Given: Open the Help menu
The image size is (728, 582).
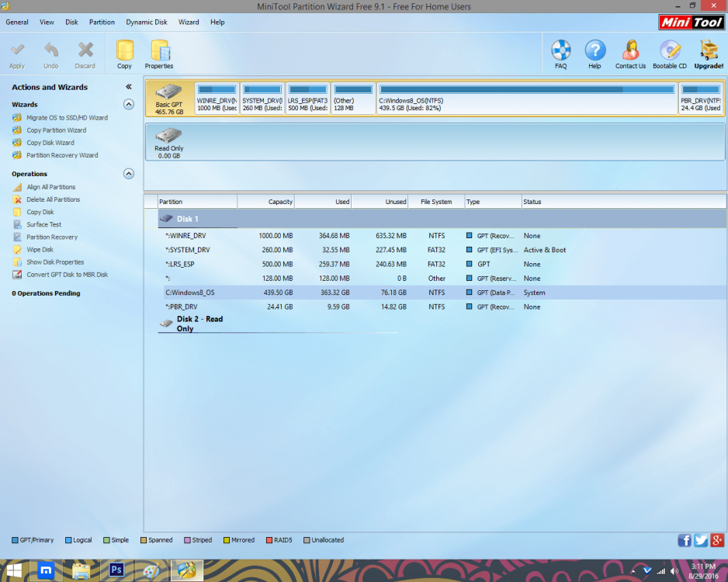Looking at the screenshot, I should pyautogui.click(x=217, y=22).
